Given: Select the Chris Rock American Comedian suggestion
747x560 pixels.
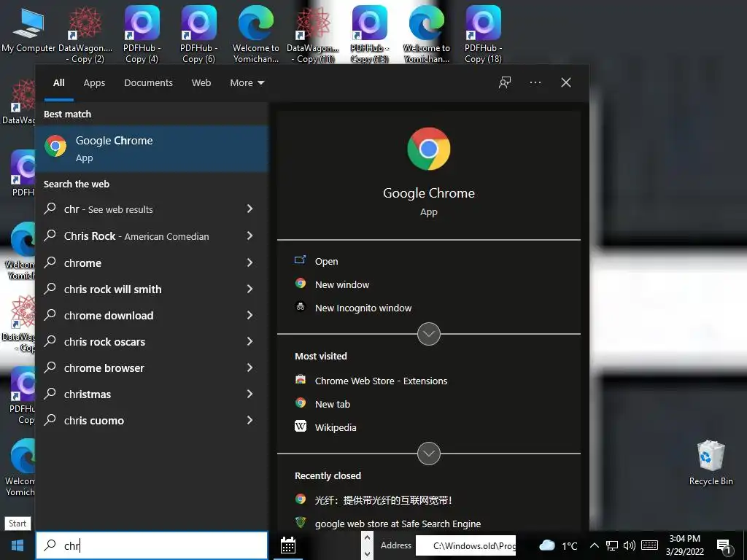Looking at the screenshot, I should 136,236.
